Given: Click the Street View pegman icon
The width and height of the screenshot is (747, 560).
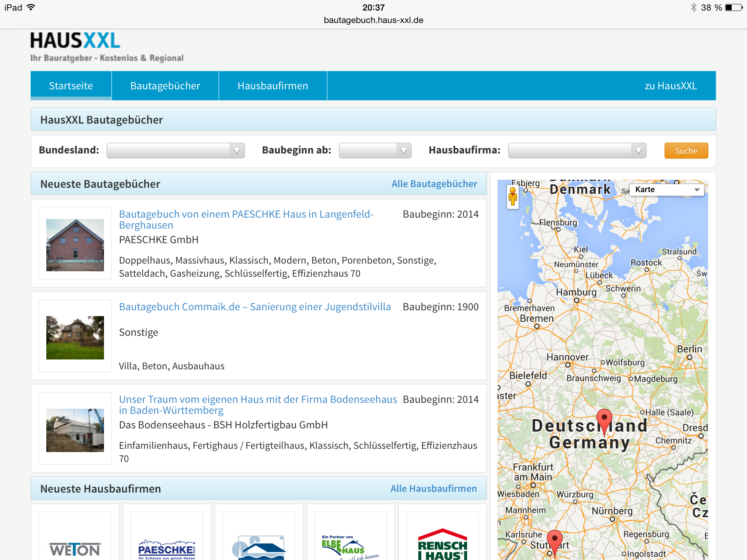Looking at the screenshot, I should (512, 197).
